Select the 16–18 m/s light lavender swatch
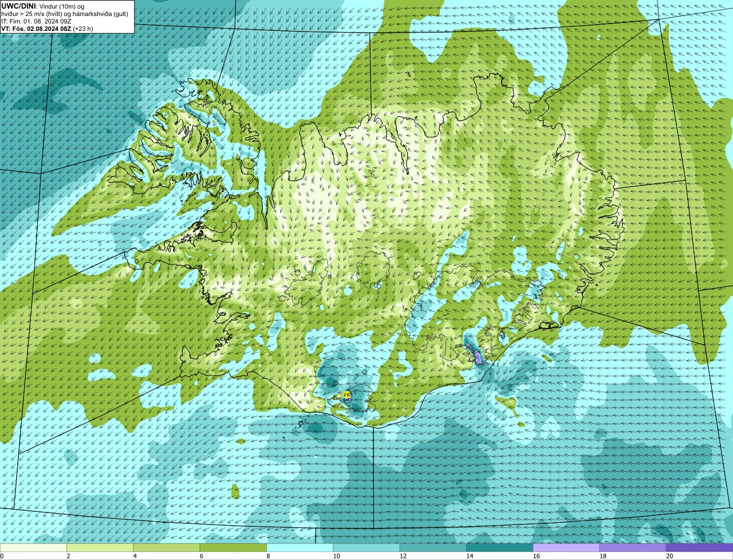The image size is (733, 560). tap(566, 548)
